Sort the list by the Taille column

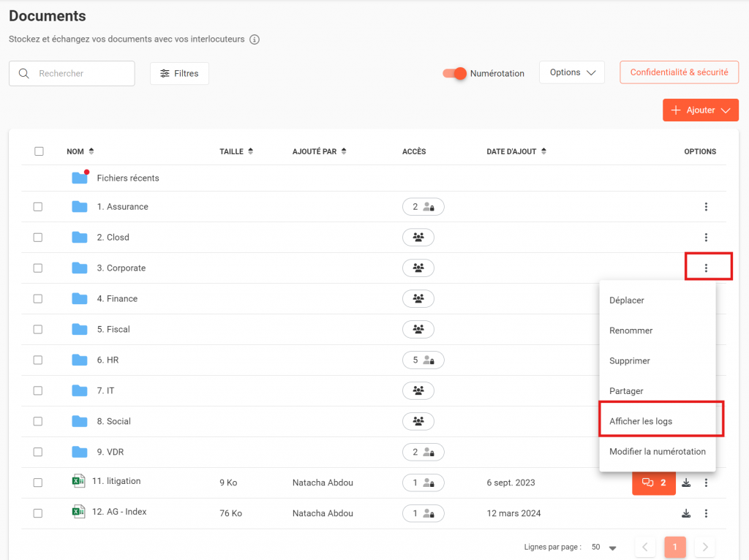[x=236, y=152]
